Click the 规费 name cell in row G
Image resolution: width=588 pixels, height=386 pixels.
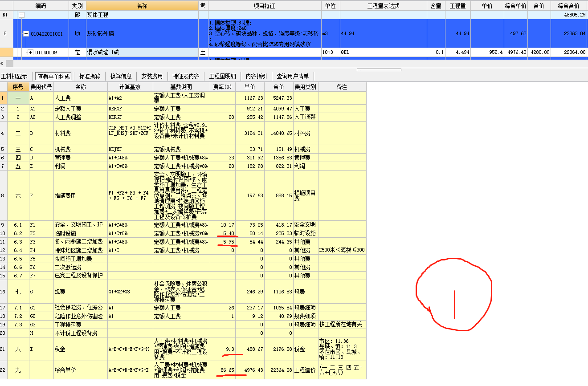coord(81,292)
